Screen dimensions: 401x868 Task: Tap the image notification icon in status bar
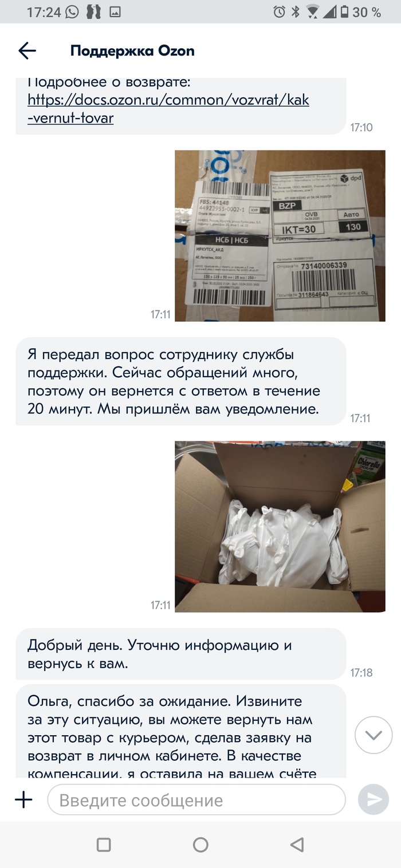115,11
